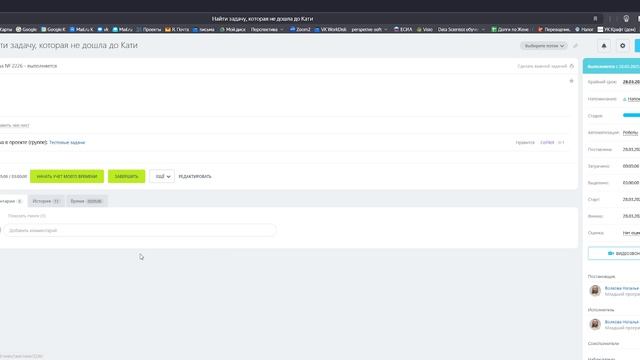This screenshot has width=640, height=360.
Task: Click the task creator avatar
Action: point(595,291)
